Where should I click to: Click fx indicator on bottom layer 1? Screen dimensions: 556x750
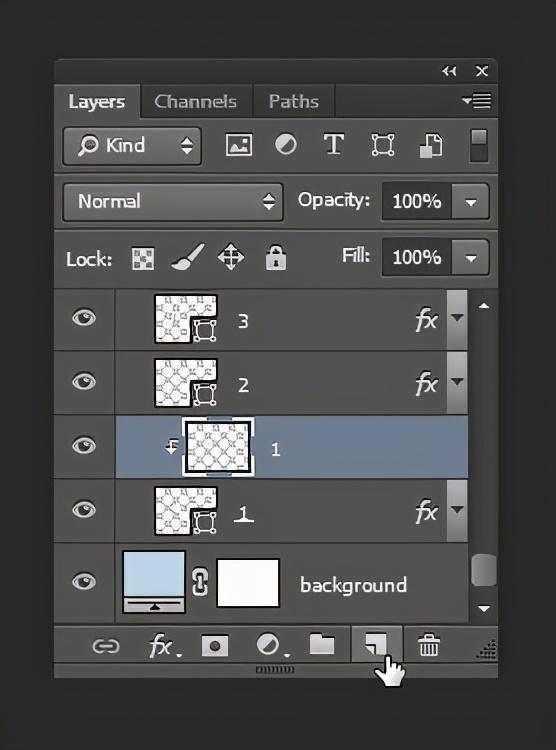(426, 512)
